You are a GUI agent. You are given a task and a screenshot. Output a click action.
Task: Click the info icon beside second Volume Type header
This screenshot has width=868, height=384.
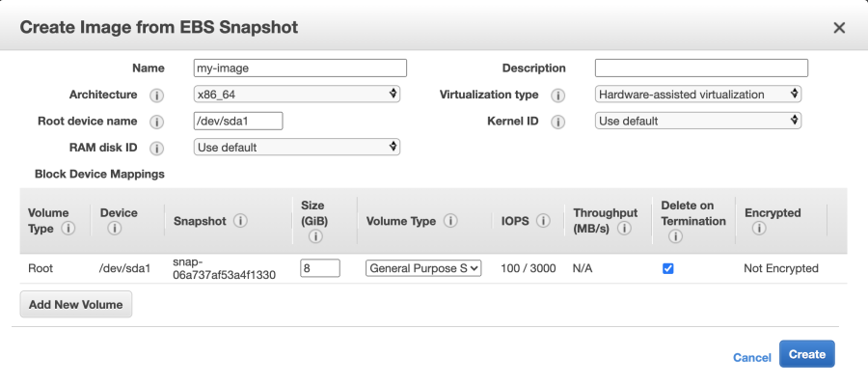(450, 221)
